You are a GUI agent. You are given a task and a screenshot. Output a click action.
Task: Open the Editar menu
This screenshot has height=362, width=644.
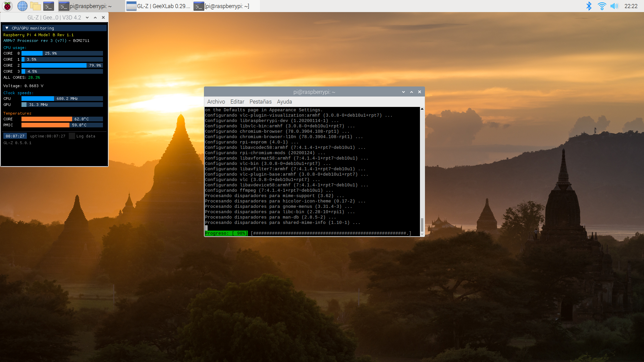(x=237, y=102)
